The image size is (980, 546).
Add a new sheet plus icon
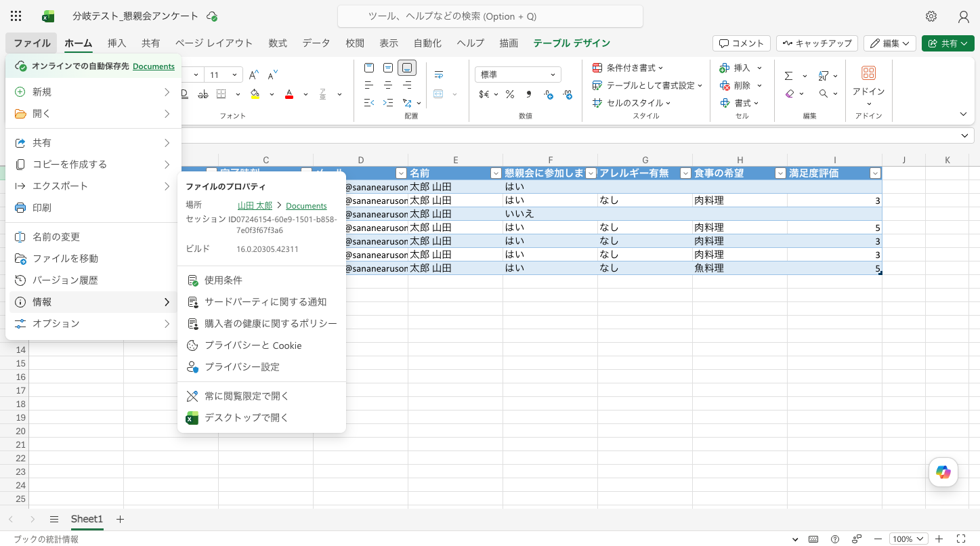(120, 519)
